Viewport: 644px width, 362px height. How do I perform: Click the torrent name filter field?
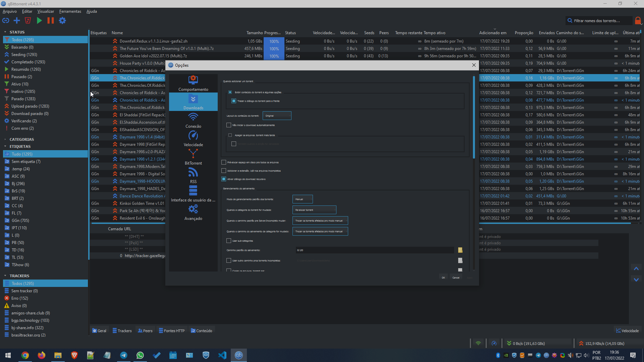[600, 20]
